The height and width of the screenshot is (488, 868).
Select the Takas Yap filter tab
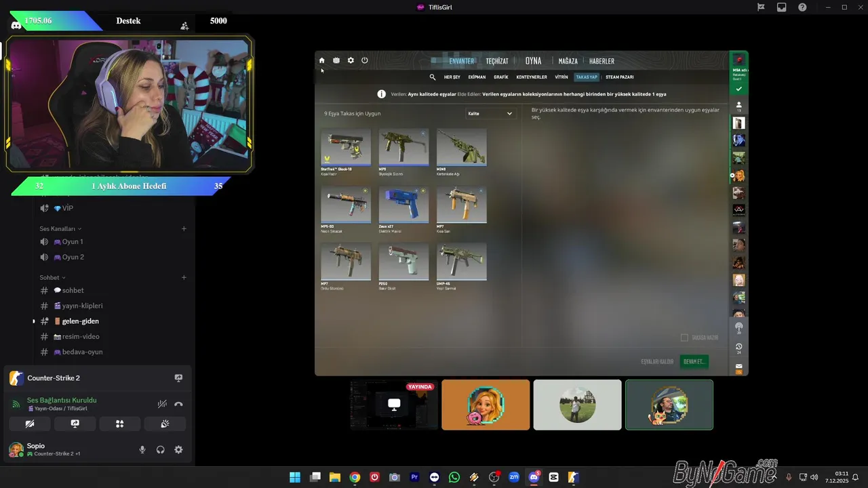[x=587, y=77]
